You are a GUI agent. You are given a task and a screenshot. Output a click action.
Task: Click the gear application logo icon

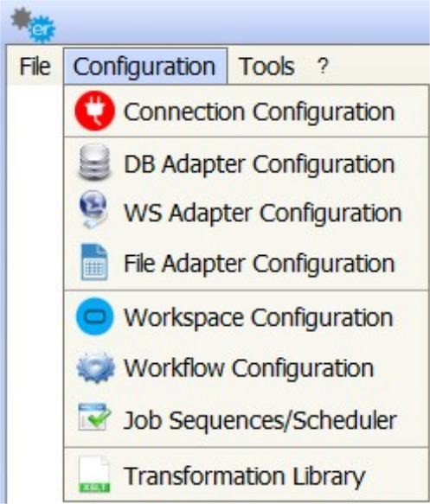coord(33,25)
